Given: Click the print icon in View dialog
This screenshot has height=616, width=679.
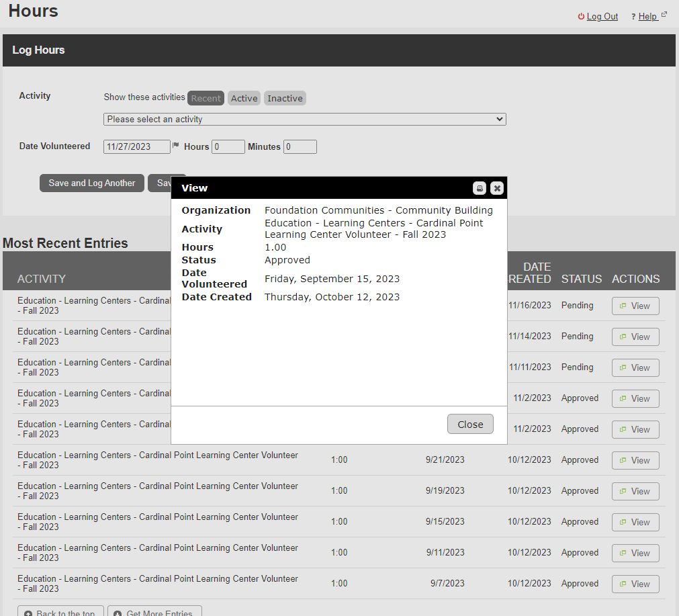Looking at the screenshot, I should pos(480,188).
